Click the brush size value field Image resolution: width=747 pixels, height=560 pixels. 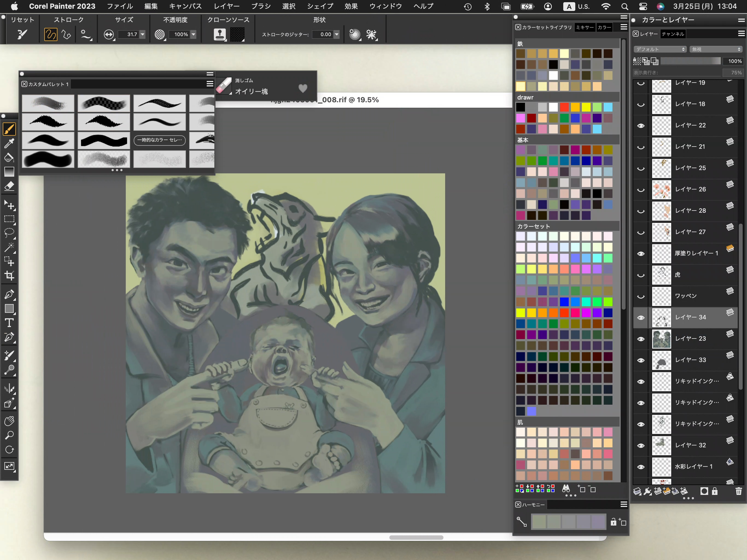(x=129, y=34)
